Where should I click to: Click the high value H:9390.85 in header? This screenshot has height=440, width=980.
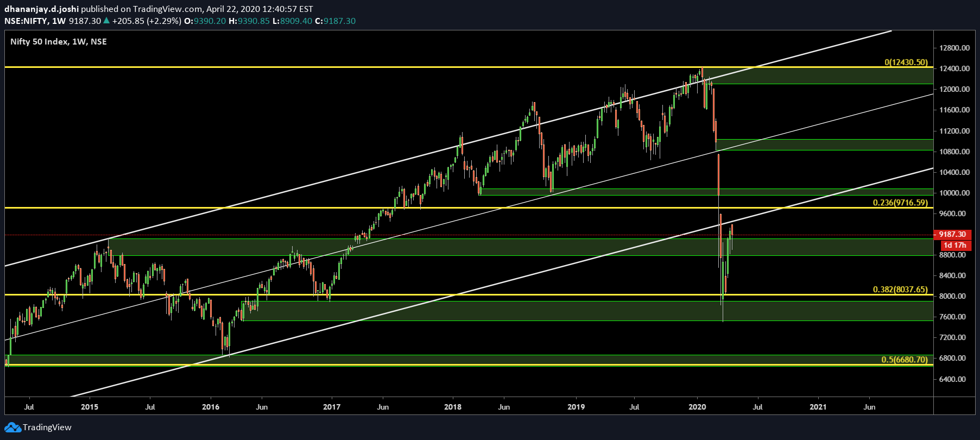(x=249, y=21)
